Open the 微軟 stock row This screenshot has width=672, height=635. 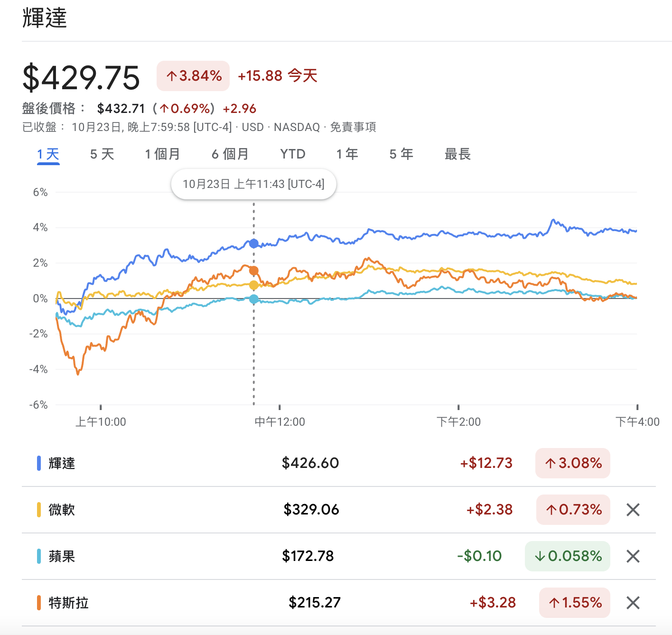coord(339,510)
